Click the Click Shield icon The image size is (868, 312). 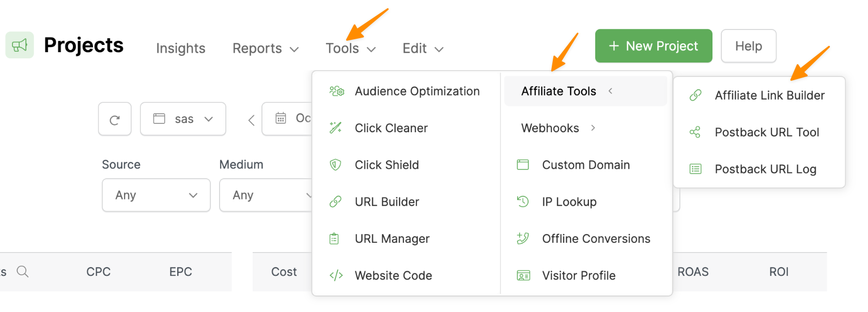335,165
